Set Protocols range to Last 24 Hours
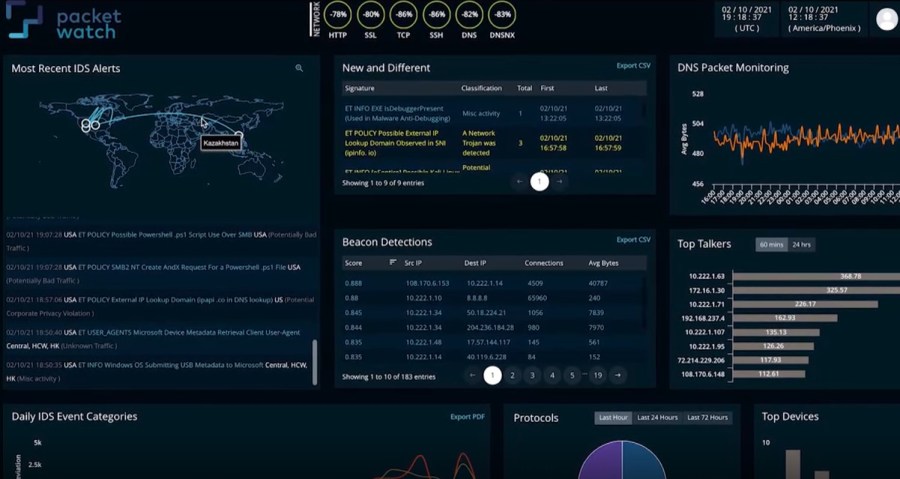 tap(657, 417)
